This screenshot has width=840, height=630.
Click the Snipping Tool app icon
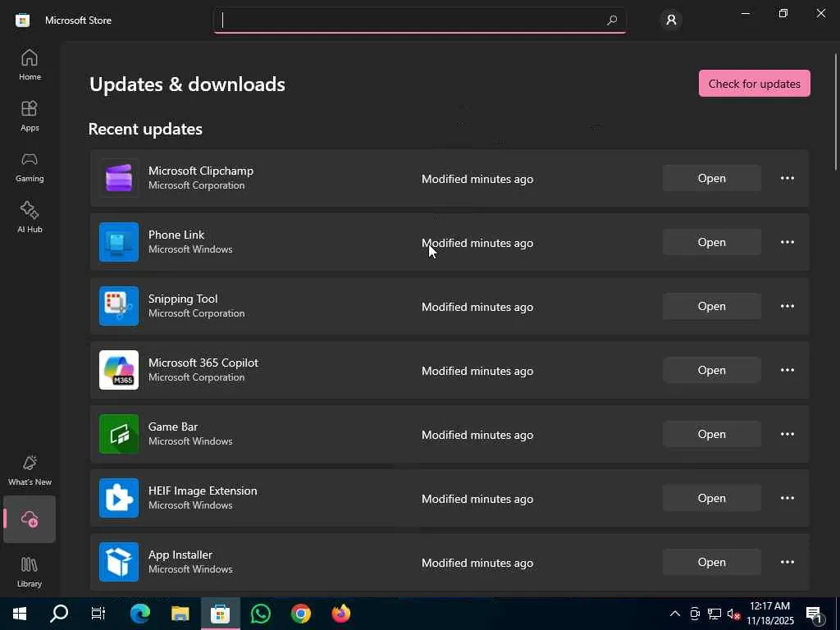(x=119, y=306)
